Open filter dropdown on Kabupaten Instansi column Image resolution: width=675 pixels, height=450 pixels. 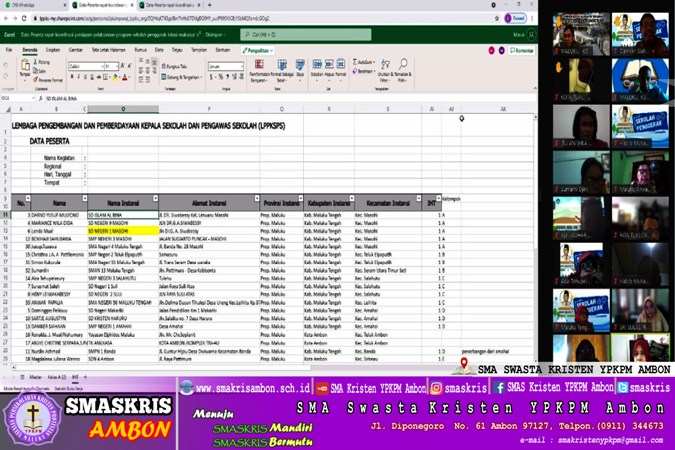pos(352,198)
